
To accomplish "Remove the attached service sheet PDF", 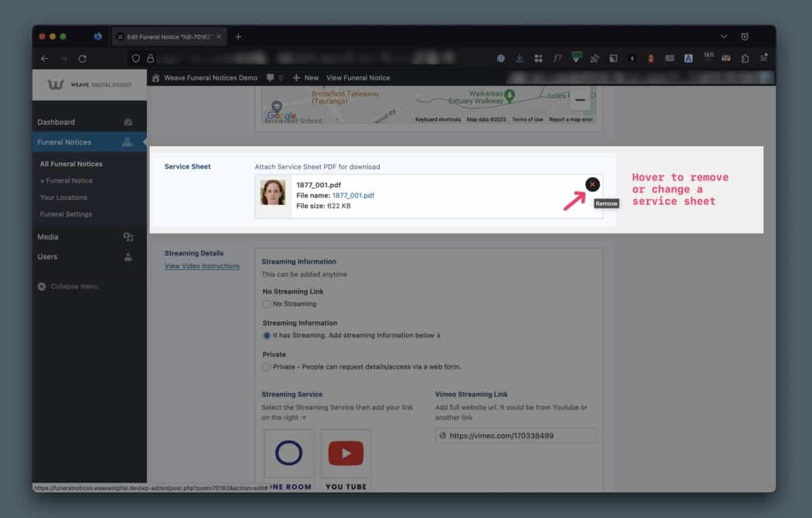I will (x=592, y=185).
